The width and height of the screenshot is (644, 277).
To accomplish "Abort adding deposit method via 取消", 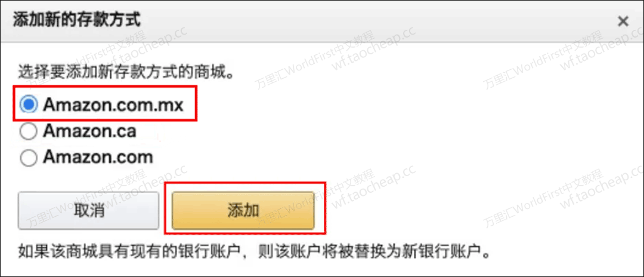I will pyautogui.click(x=88, y=210).
